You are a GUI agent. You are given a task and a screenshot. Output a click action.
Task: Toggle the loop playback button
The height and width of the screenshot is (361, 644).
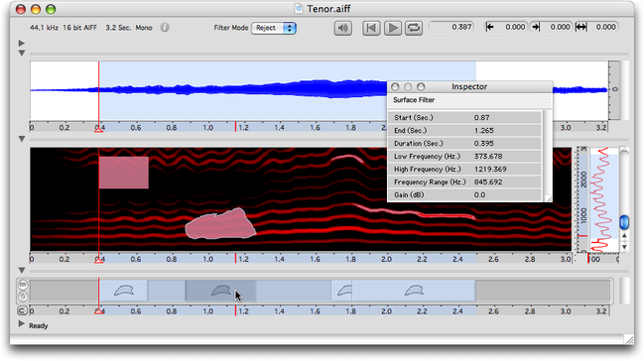(x=414, y=28)
